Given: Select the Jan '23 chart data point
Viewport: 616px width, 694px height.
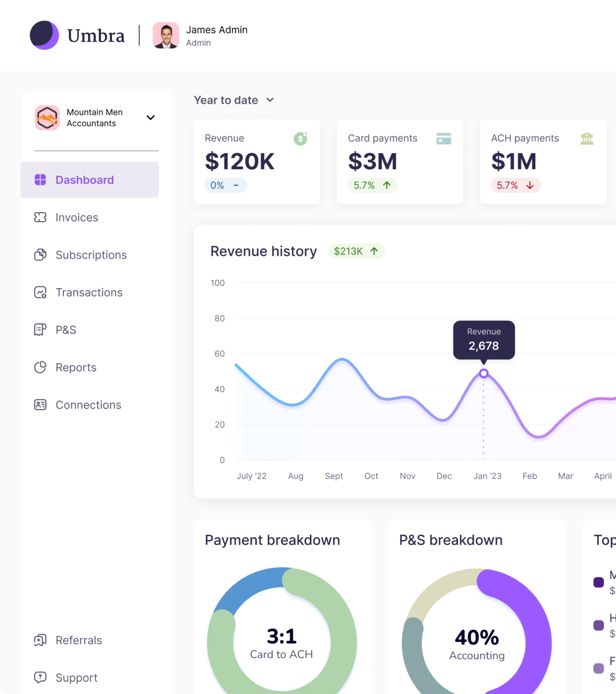Looking at the screenshot, I should 484,374.
